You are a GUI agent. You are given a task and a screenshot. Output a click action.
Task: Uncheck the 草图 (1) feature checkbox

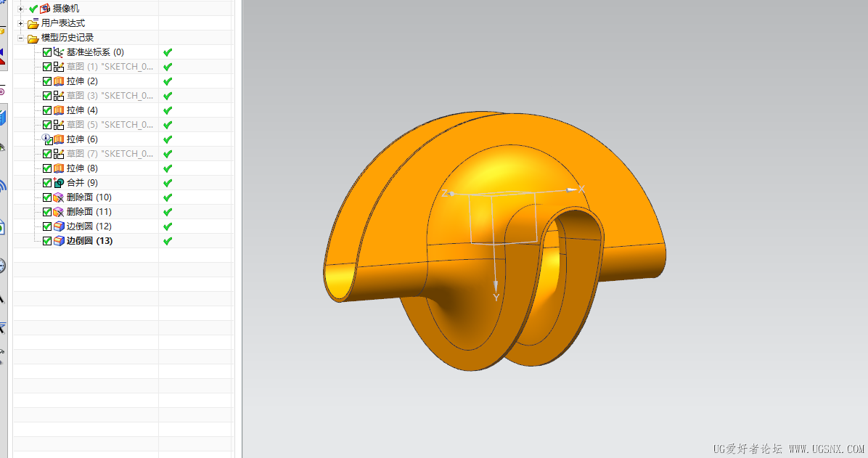click(47, 67)
